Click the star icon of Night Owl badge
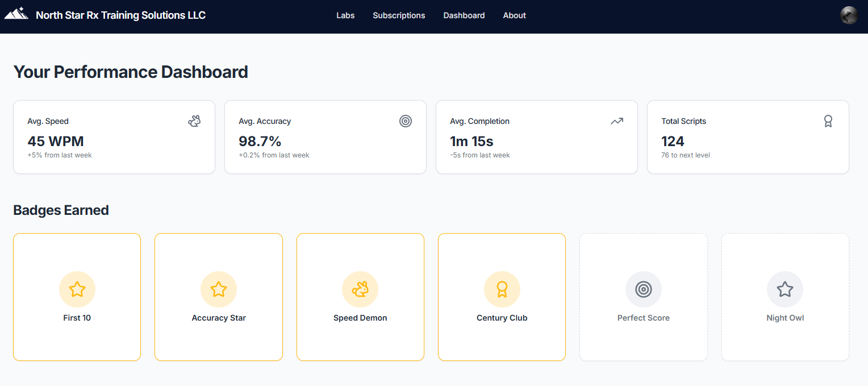868x386 pixels. 785,289
